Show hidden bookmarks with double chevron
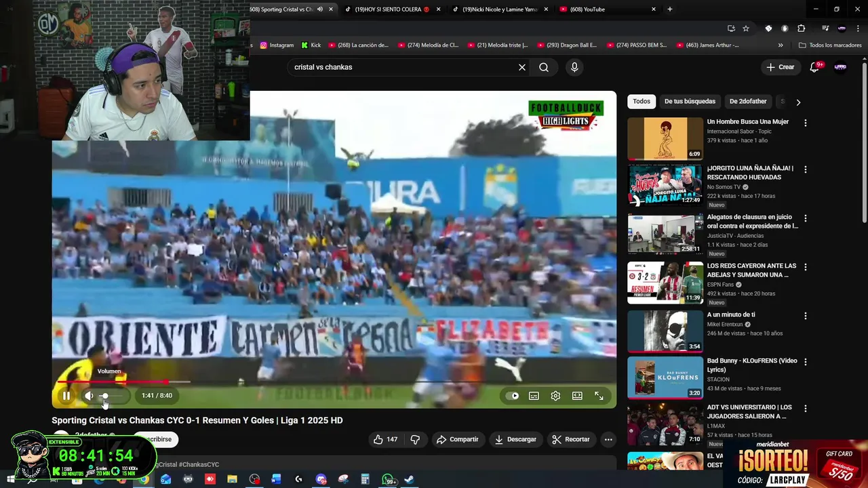Screen dimensions: 868x488 pos(781,45)
